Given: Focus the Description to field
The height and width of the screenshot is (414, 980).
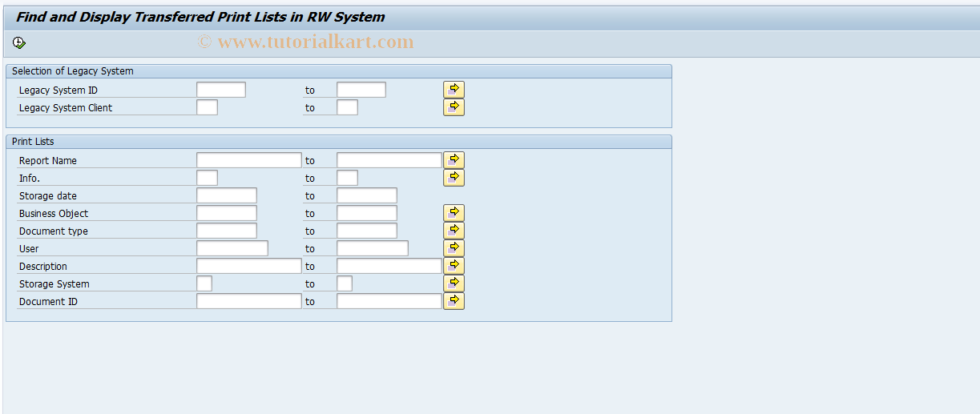Looking at the screenshot, I should tap(389, 266).
